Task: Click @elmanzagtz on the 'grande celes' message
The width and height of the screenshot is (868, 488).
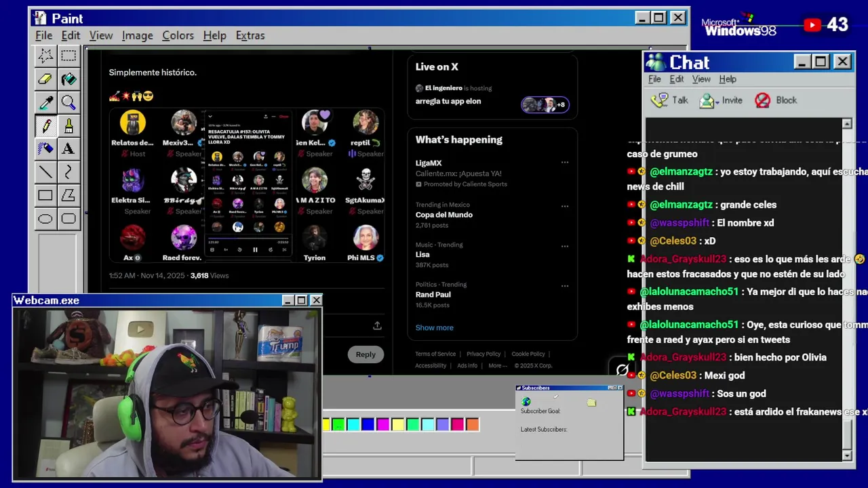Action: [x=681, y=205]
